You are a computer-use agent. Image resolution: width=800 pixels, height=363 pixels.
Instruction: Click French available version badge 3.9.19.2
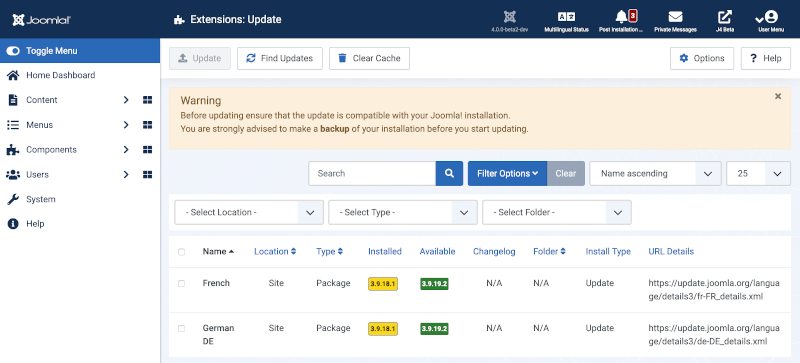(x=434, y=284)
